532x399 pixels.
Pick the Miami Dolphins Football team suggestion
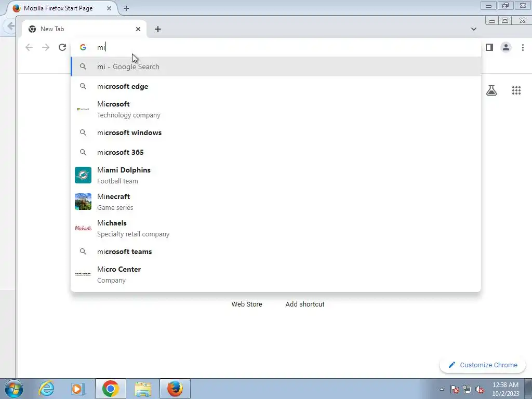tap(276, 175)
